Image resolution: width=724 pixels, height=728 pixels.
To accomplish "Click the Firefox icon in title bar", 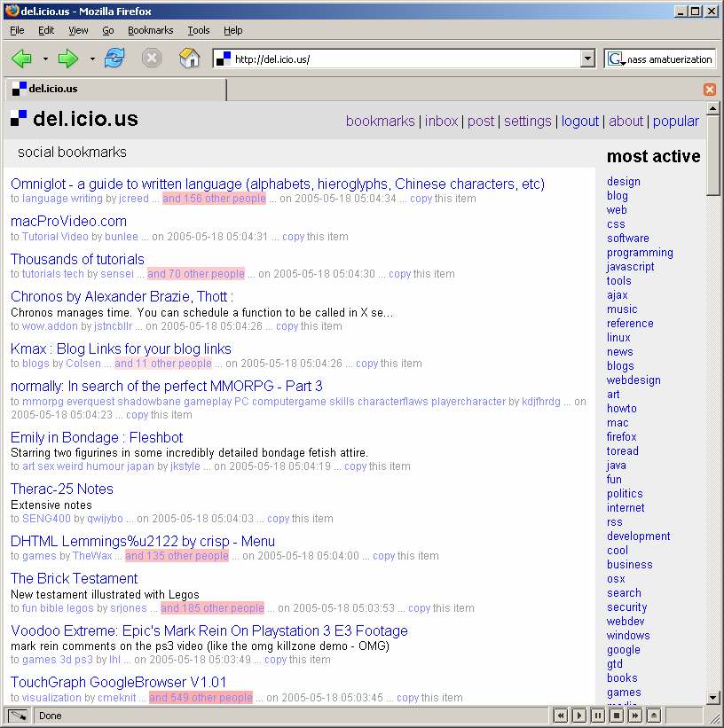I will [x=12, y=11].
